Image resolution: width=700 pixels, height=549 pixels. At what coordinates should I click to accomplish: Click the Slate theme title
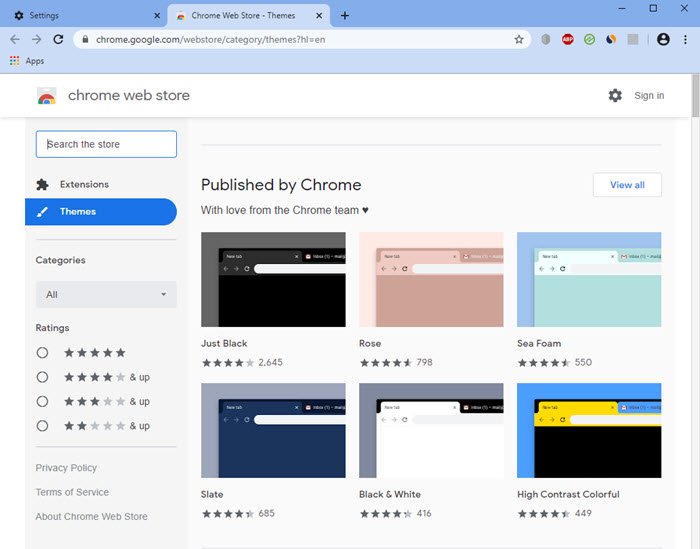click(x=212, y=494)
